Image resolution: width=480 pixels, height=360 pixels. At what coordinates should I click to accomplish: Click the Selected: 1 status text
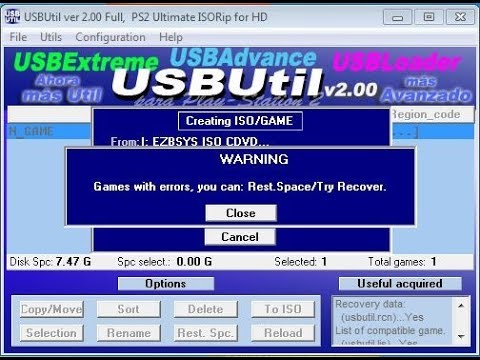[301, 262]
